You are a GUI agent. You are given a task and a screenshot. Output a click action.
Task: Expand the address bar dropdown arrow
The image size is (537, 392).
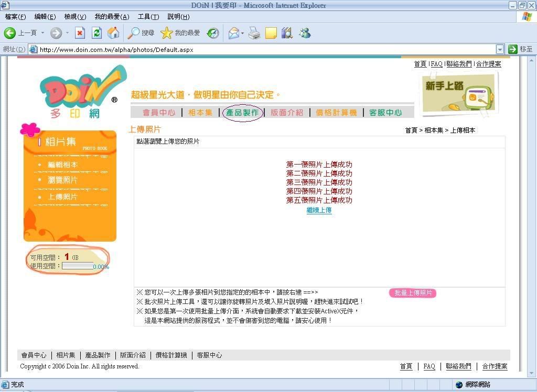[x=499, y=49]
